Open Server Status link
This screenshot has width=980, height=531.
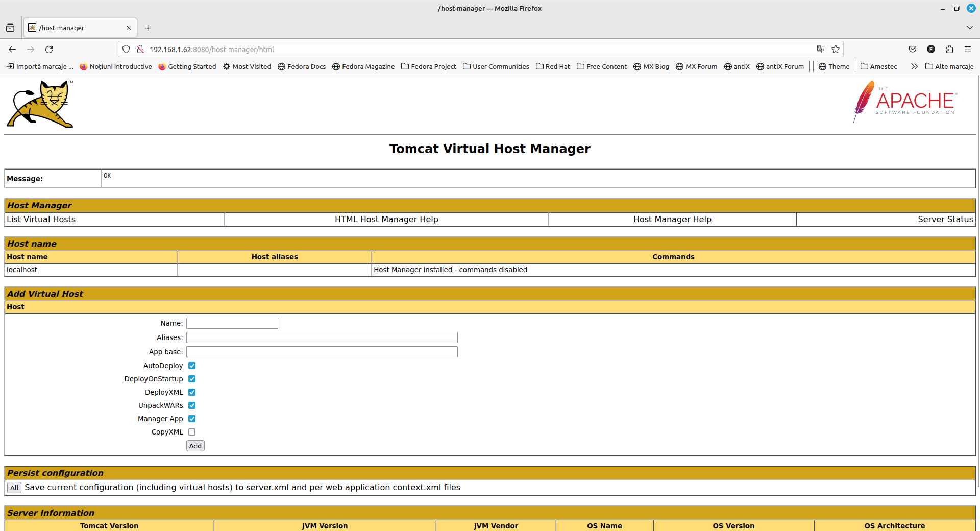point(945,219)
